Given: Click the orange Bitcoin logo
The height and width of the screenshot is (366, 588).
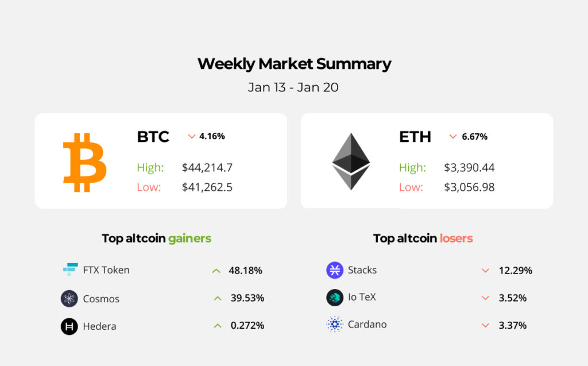Looking at the screenshot, I should (x=84, y=163).
